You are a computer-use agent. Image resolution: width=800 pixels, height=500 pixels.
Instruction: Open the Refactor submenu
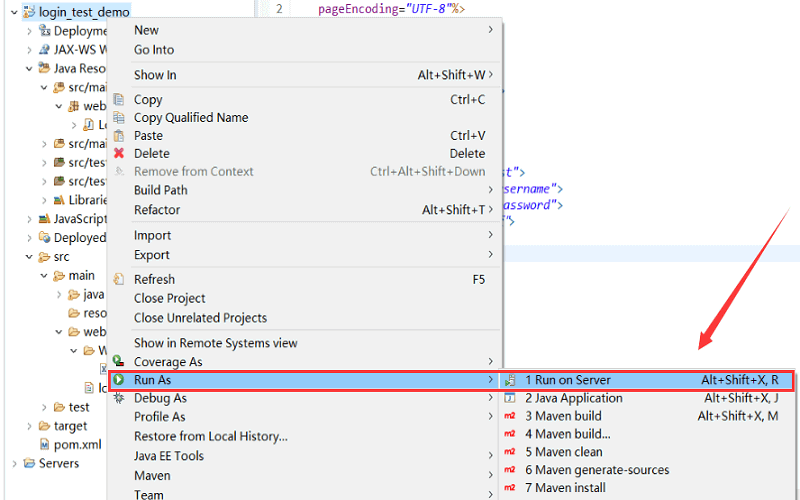(x=305, y=210)
